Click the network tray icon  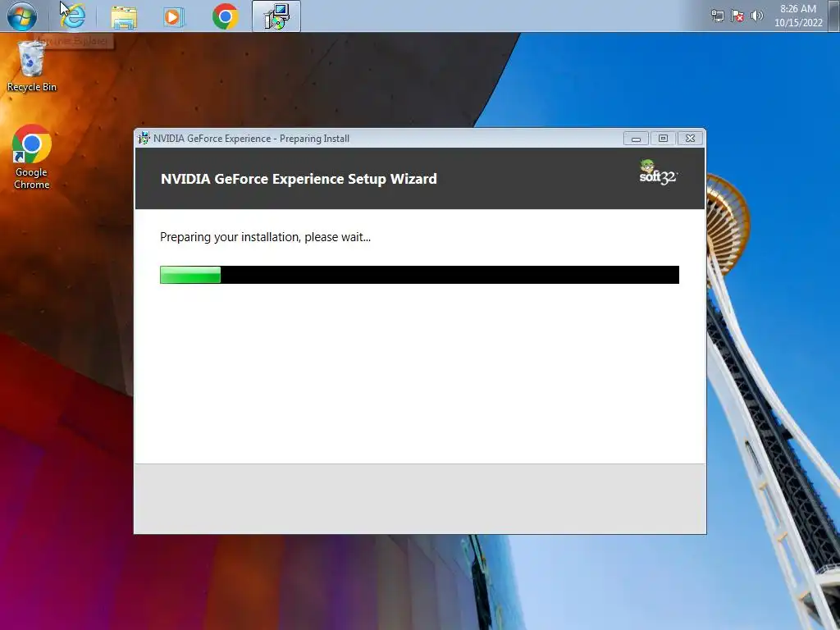717,16
